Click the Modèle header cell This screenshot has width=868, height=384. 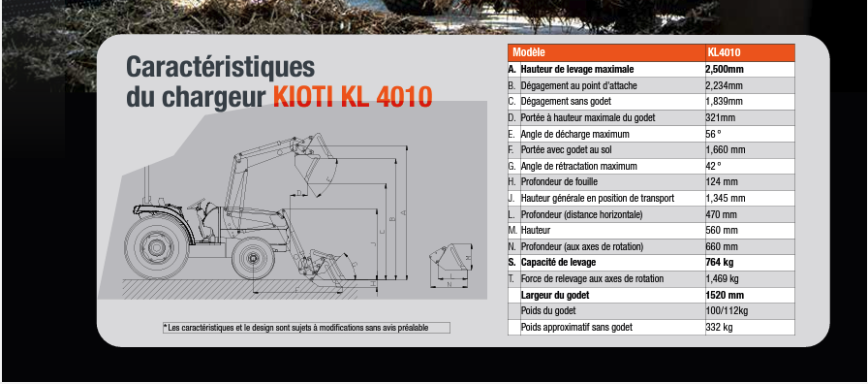(606, 52)
